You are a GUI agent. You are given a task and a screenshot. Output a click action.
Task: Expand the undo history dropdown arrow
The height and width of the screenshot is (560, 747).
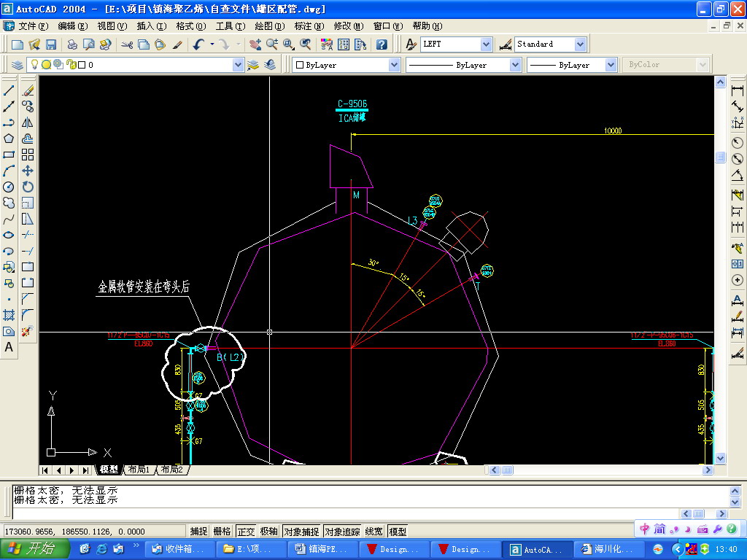[212, 44]
